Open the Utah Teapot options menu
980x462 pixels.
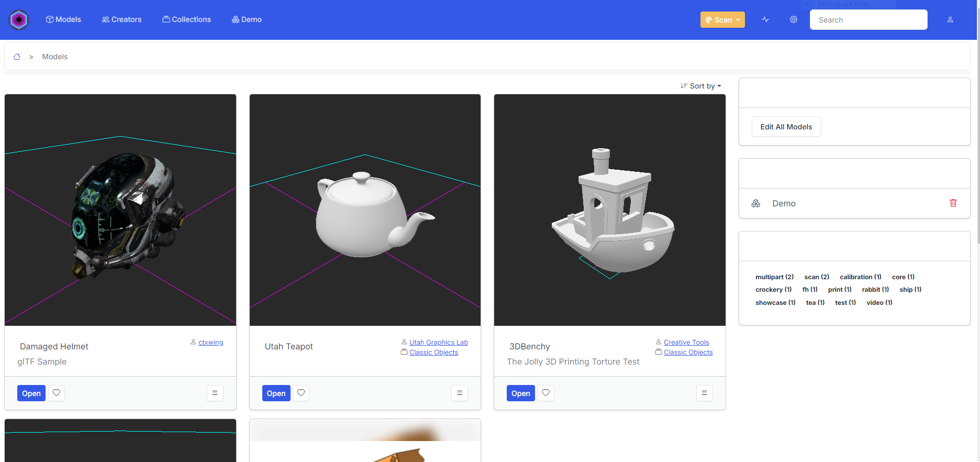[459, 393]
